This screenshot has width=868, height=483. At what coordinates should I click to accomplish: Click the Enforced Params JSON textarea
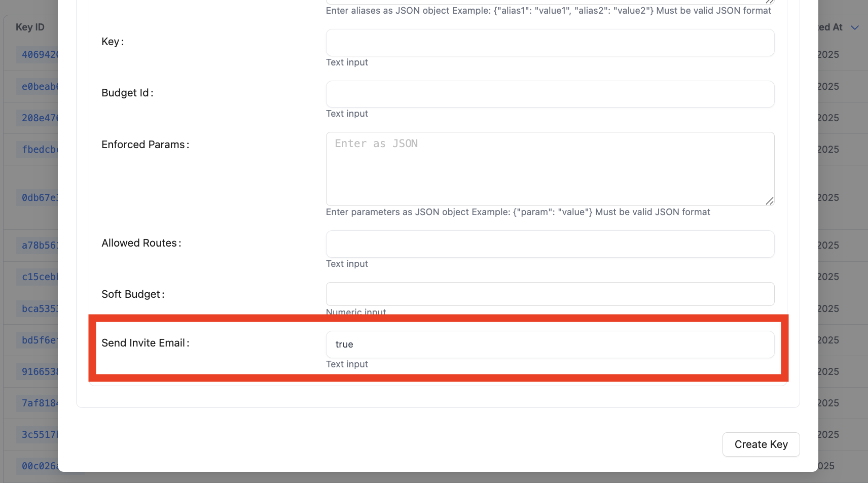point(550,168)
